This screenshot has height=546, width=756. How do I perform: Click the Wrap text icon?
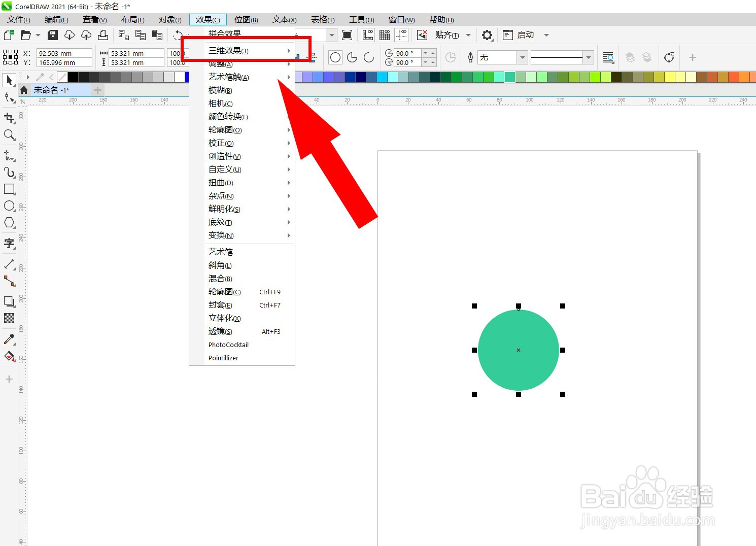[x=608, y=57]
